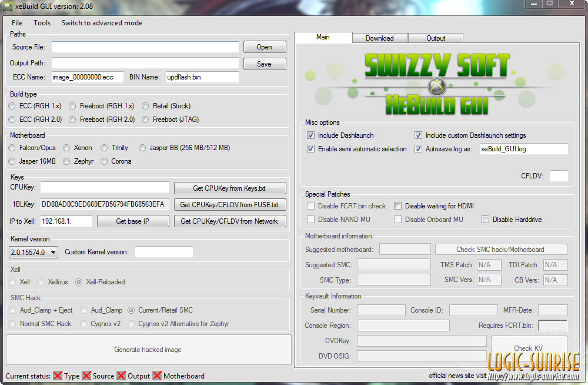This screenshot has height=385, width=588.
Task: Click Get CPUKey from Keys.txt
Action: (229, 188)
